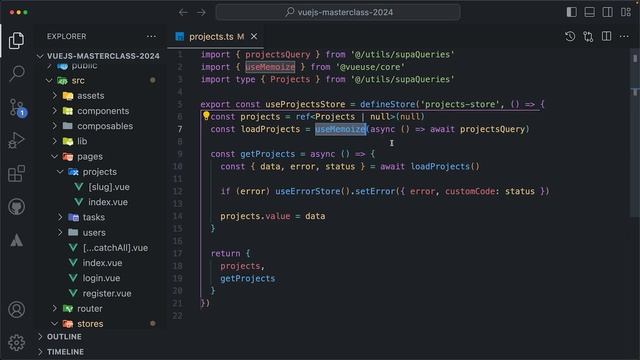Open the Search view icon
Viewport: 640px width, 360px height.
tap(17, 73)
